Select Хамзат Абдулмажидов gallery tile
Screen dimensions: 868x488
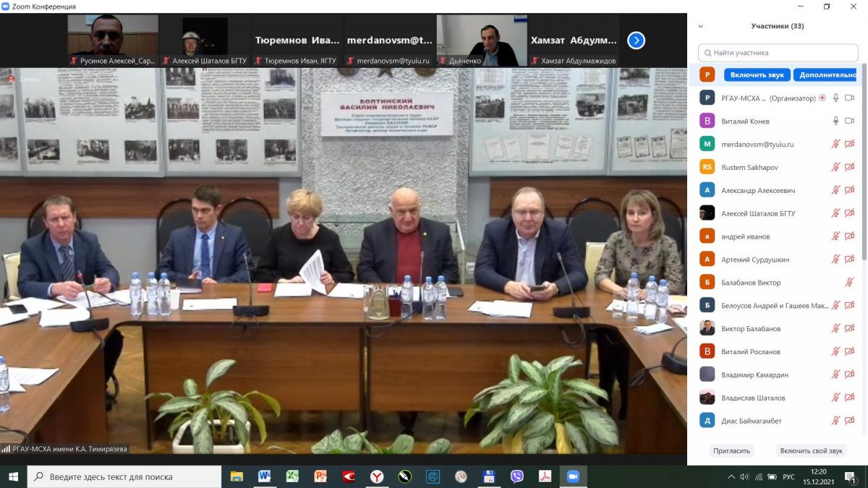coord(574,41)
